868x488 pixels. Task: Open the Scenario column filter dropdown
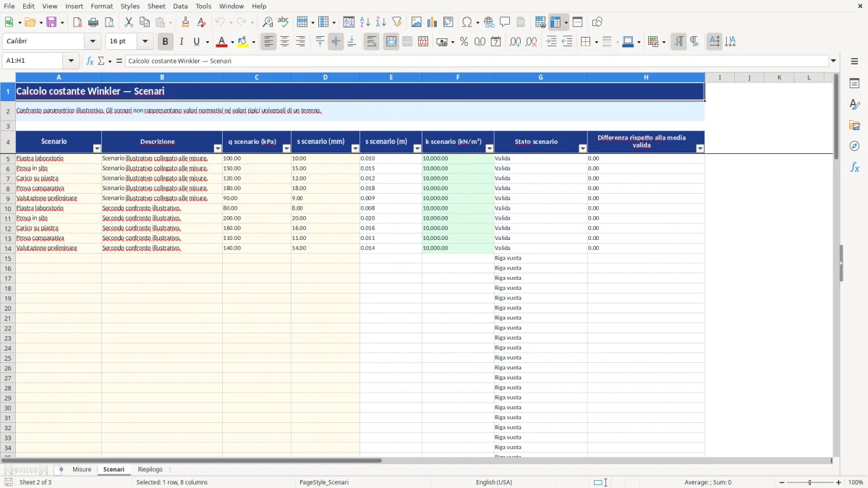click(97, 148)
